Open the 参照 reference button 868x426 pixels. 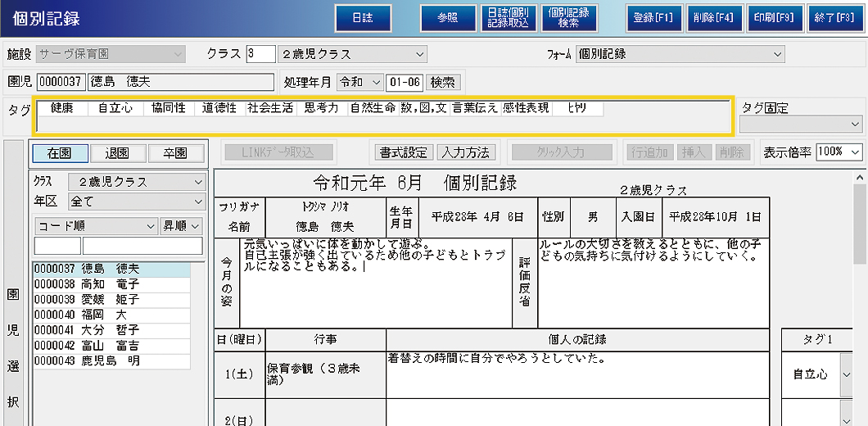click(x=448, y=18)
